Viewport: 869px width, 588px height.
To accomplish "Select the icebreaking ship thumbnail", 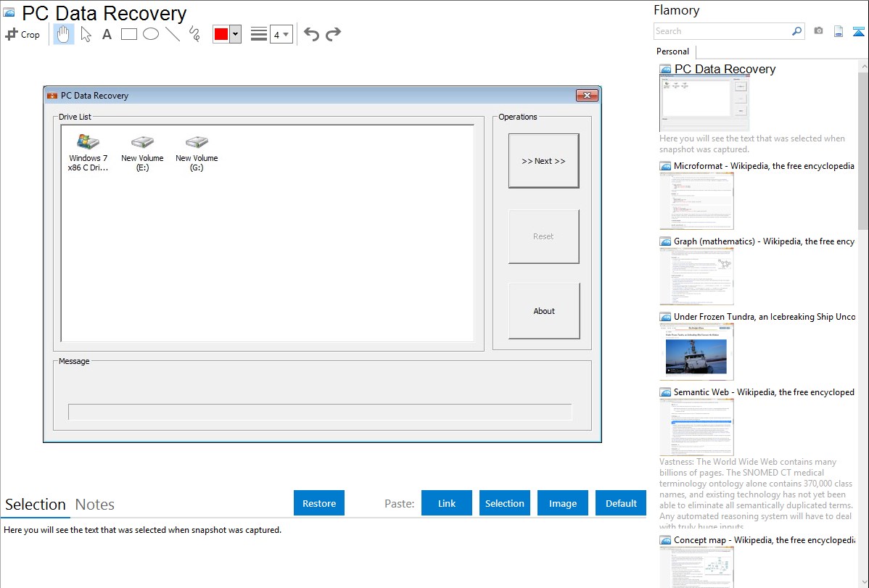I will pyautogui.click(x=696, y=352).
